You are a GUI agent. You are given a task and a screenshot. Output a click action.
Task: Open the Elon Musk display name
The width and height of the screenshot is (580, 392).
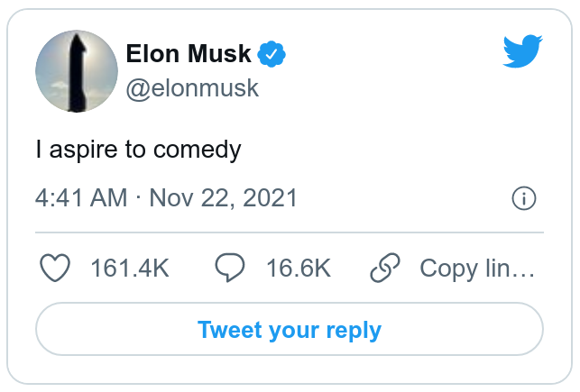[x=189, y=54]
